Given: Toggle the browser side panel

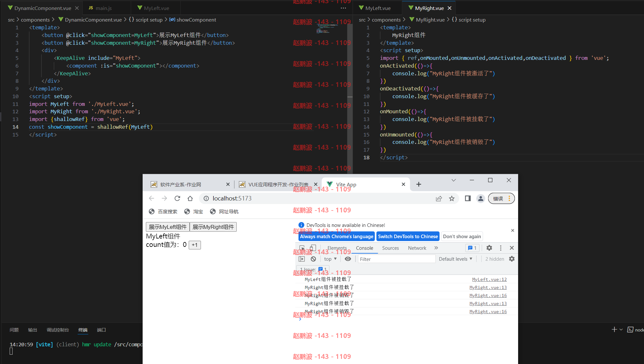Looking at the screenshot, I should [468, 199].
